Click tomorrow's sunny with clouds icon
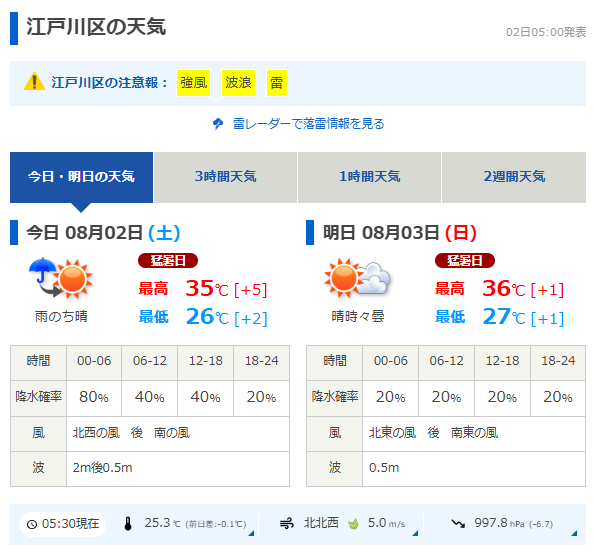The width and height of the screenshot is (594, 553). coord(357,278)
